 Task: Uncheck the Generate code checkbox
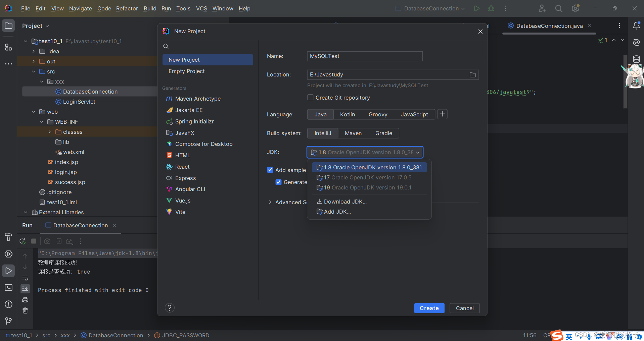[278, 182]
